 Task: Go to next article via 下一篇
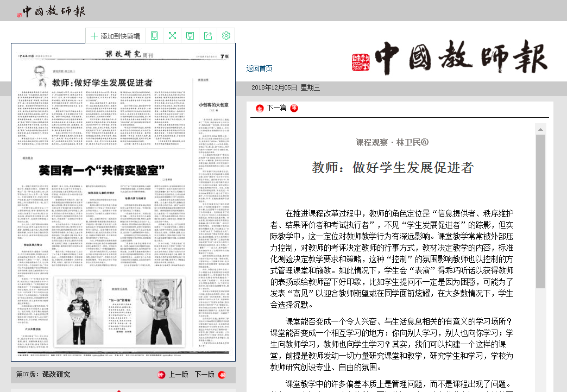tap(277, 108)
